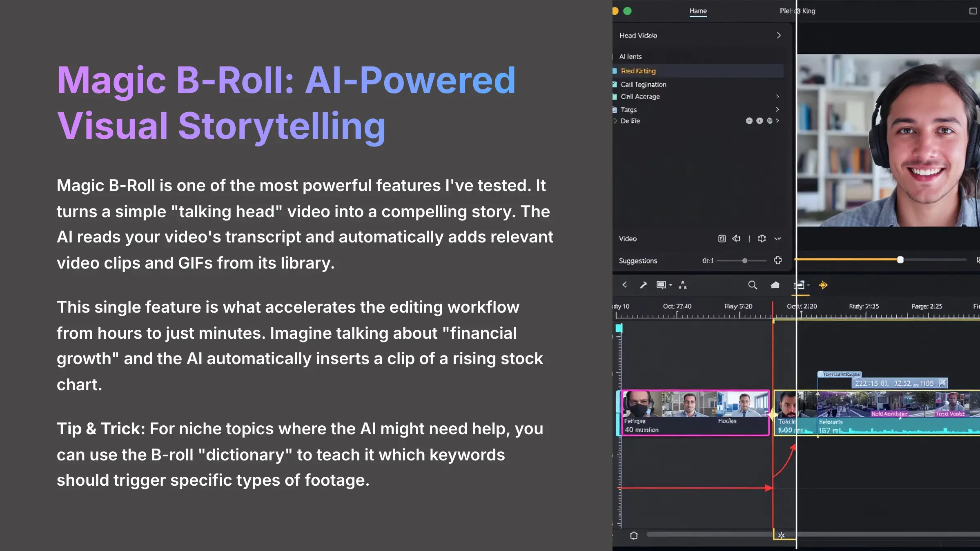Collapse the Video panel with its chevron
The width and height of the screenshot is (980, 551).
(779, 238)
